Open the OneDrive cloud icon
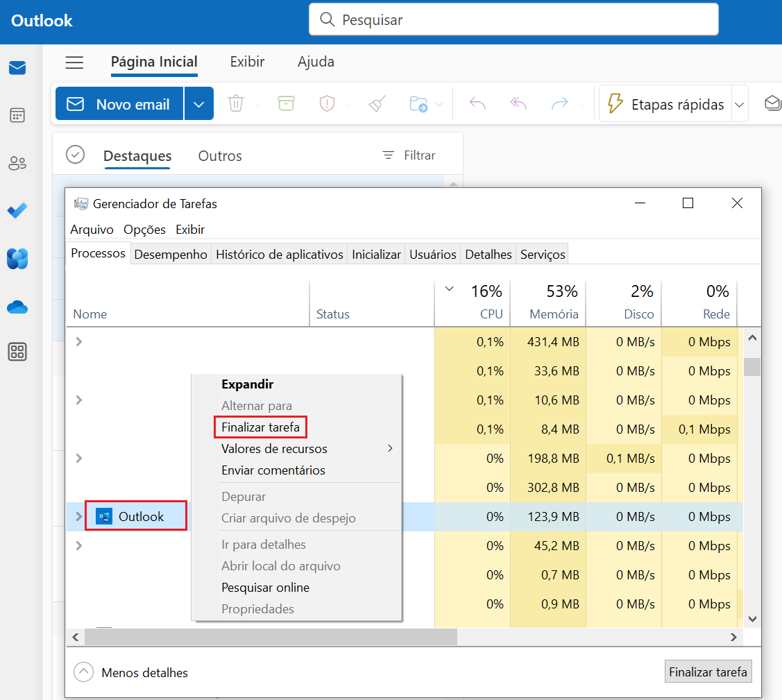The width and height of the screenshot is (782, 700). point(17,307)
